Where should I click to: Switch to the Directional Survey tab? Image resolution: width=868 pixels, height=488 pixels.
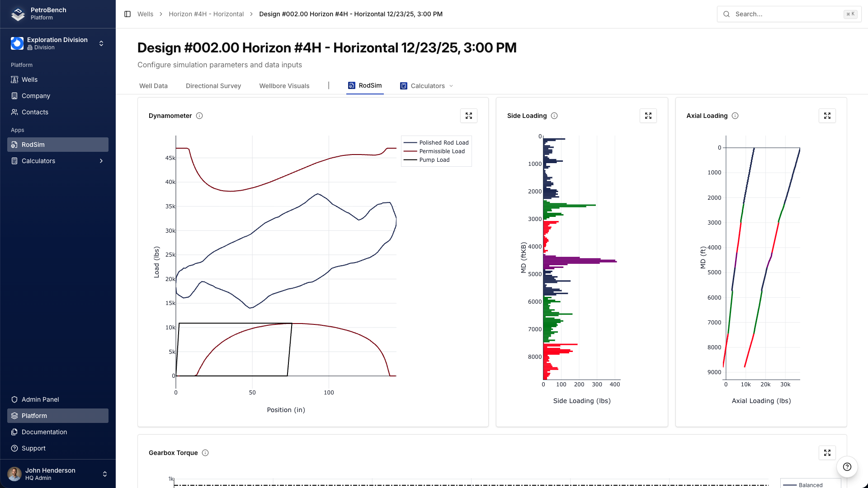coord(213,86)
